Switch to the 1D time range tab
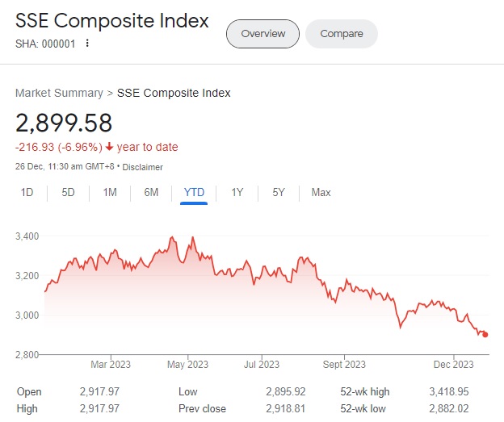 click(27, 192)
